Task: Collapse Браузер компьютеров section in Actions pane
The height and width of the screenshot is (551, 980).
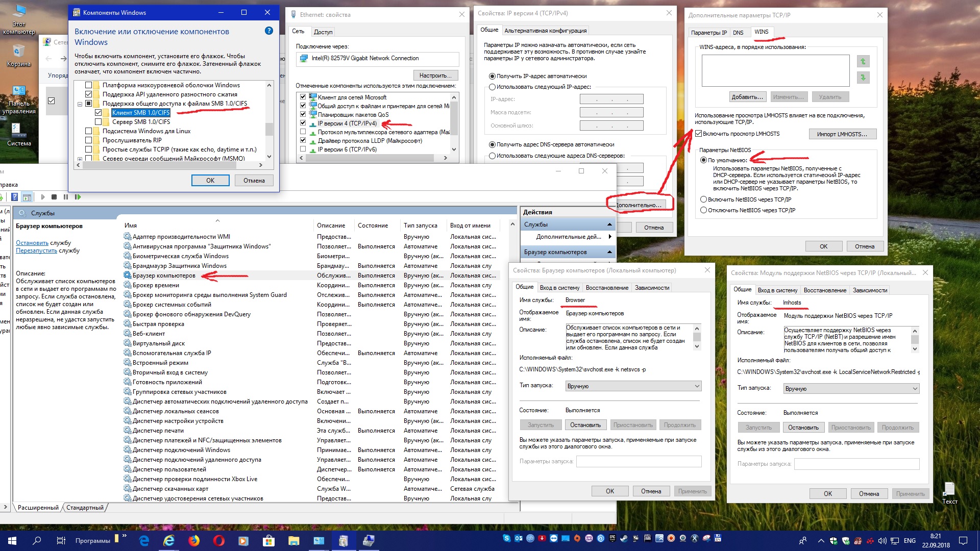Action: [609, 252]
